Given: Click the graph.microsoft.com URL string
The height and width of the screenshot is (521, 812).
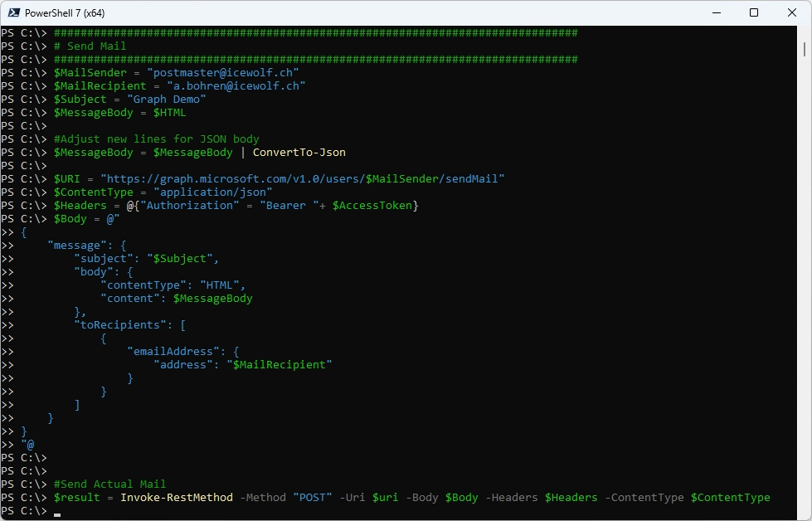Looking at the screenshot, I should (302, 178).
